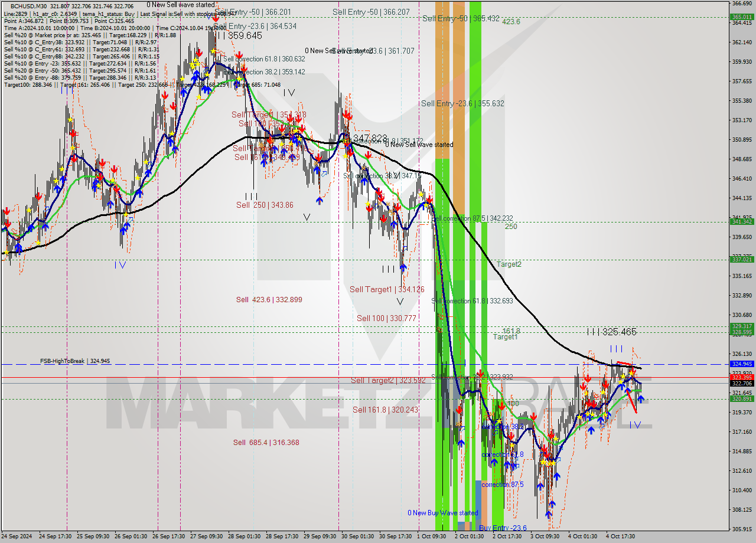Click the 'Sell 685.4 | 316.368' label
The height and width of the screenshot is (543, 756).
266,443
